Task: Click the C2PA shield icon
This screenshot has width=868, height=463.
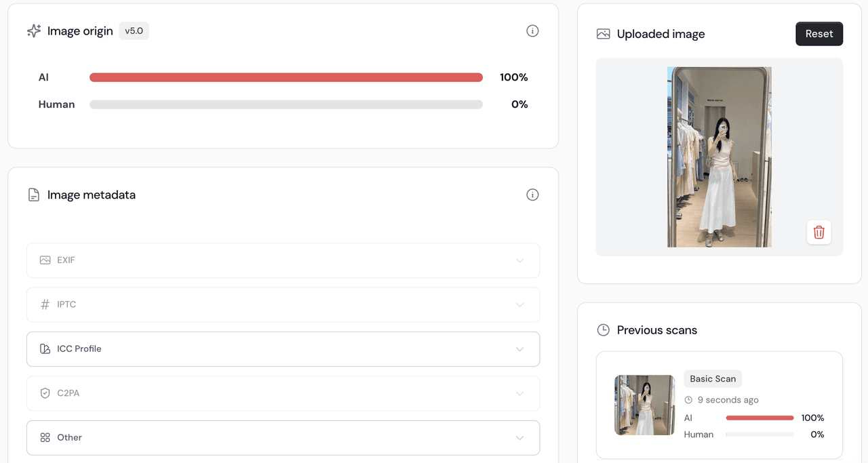Action: [45, 393]
